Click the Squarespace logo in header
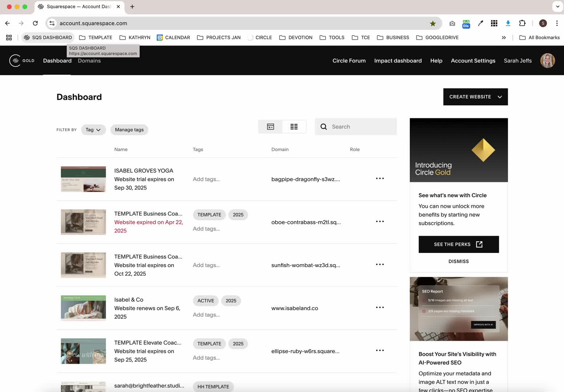This screenshot has width=564, height=392. click(x=15, y=61)
